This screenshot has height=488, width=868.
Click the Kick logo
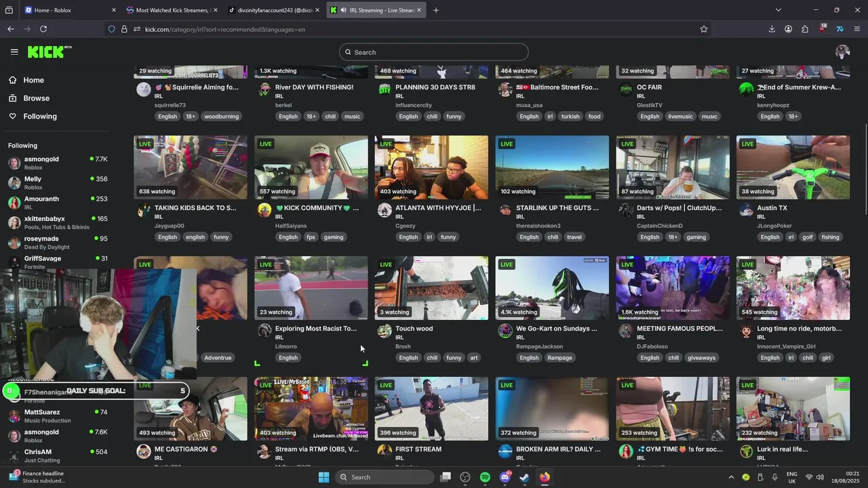coord(48,52)
